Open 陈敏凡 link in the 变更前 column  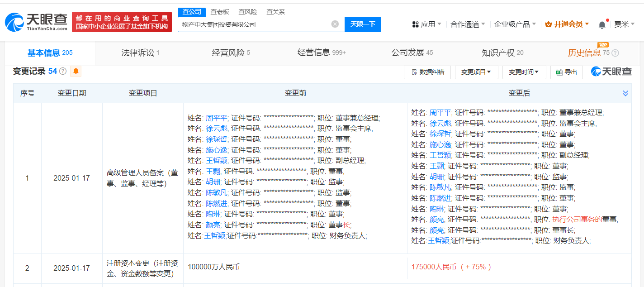click(x=217, y=192)
